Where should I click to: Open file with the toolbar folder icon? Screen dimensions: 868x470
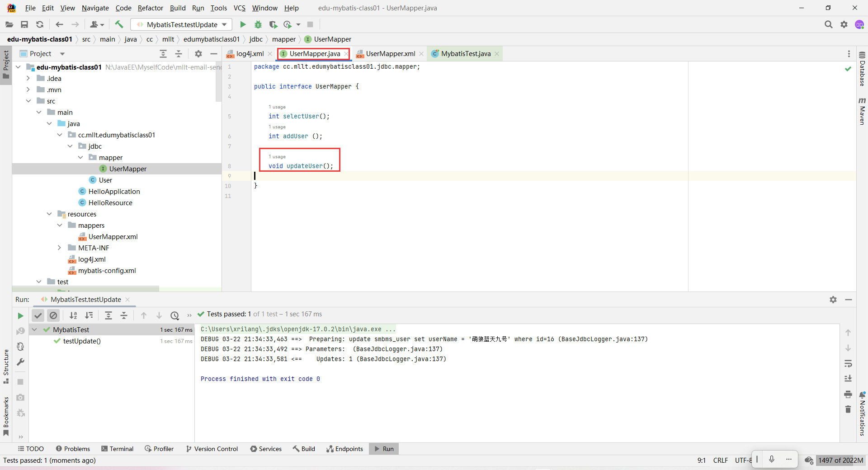coord(9,24)
